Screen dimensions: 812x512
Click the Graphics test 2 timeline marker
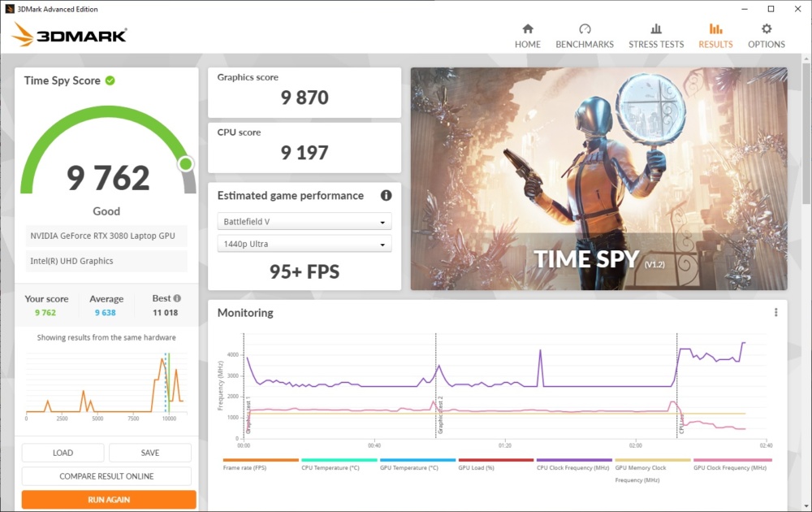click(440, 415)
